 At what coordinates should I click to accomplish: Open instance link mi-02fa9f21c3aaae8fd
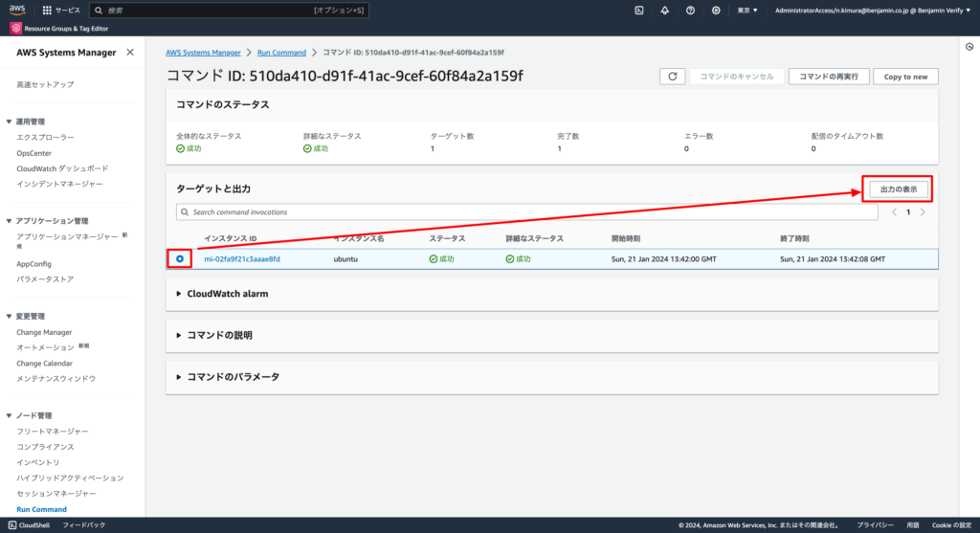click(x=242, y=259)
